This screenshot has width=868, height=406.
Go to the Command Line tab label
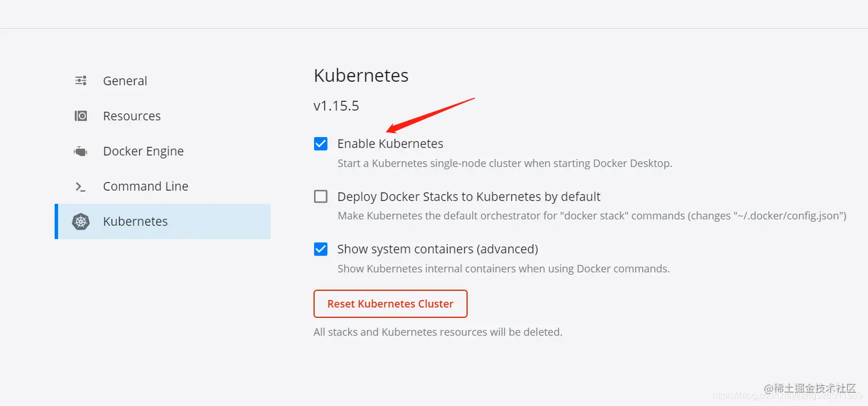[x=146, y=187]
